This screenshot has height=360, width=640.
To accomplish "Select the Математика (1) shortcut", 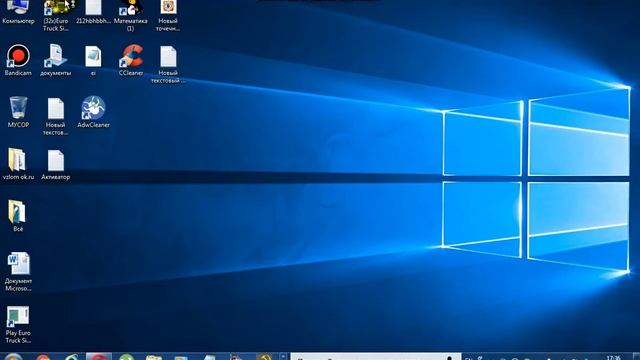I will (131, 16).
